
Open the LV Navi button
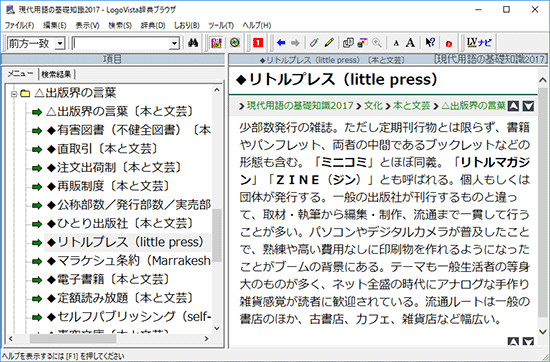click(479, 43)
